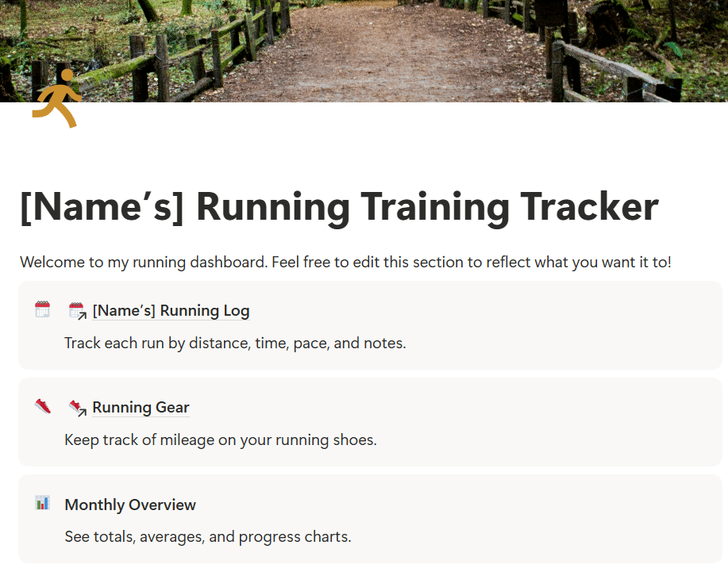Click the "Track each run by distance" description
This screenshot has width=728, height=568.
coord(235,343)
